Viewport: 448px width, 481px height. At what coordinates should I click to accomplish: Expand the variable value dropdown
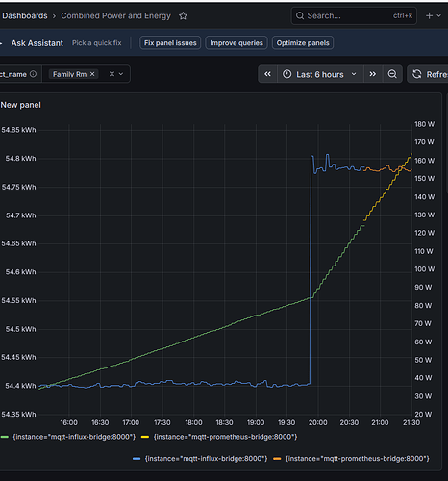pyautogui.click(x=121, y=74)
